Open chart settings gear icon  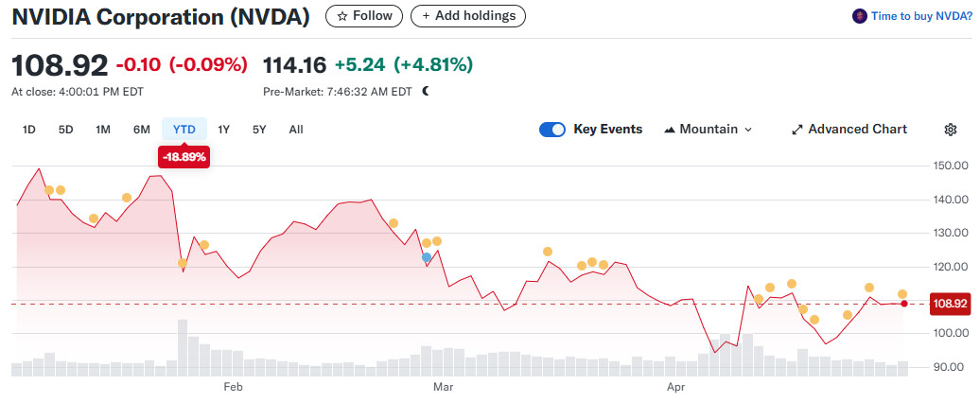tap(951, 130)
